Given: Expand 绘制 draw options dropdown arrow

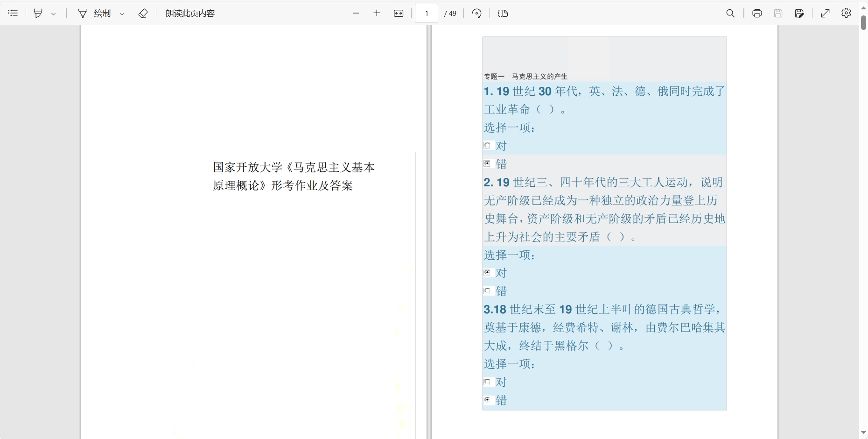Looking at the screenshot, I should point(122,14).
